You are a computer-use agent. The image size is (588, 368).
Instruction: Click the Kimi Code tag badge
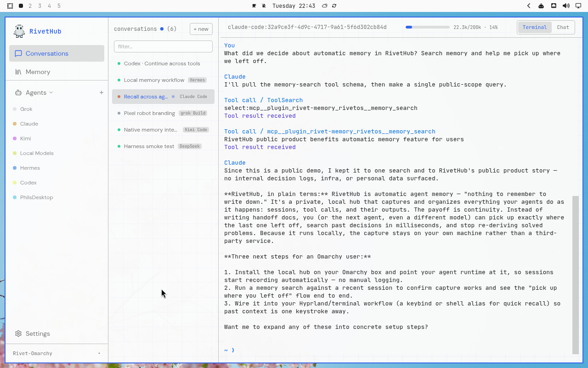click(x=196, y=130)
